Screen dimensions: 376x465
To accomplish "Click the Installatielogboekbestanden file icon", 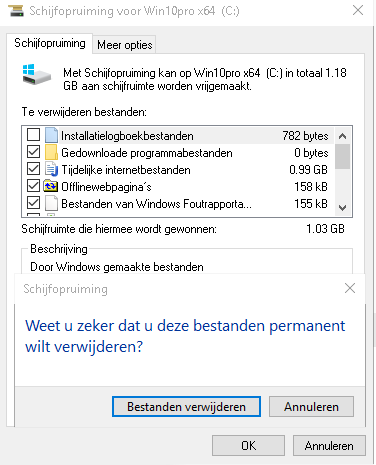I will (51, 135).
